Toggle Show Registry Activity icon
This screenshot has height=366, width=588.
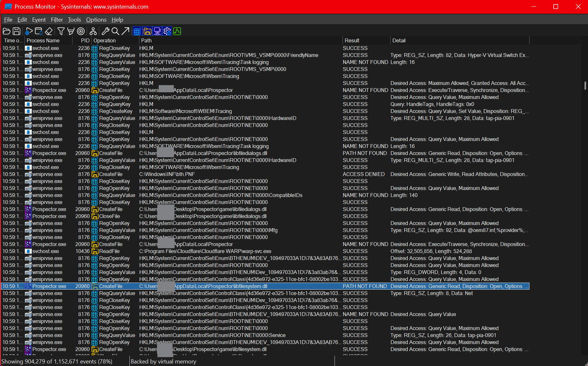tap(137, 31)
